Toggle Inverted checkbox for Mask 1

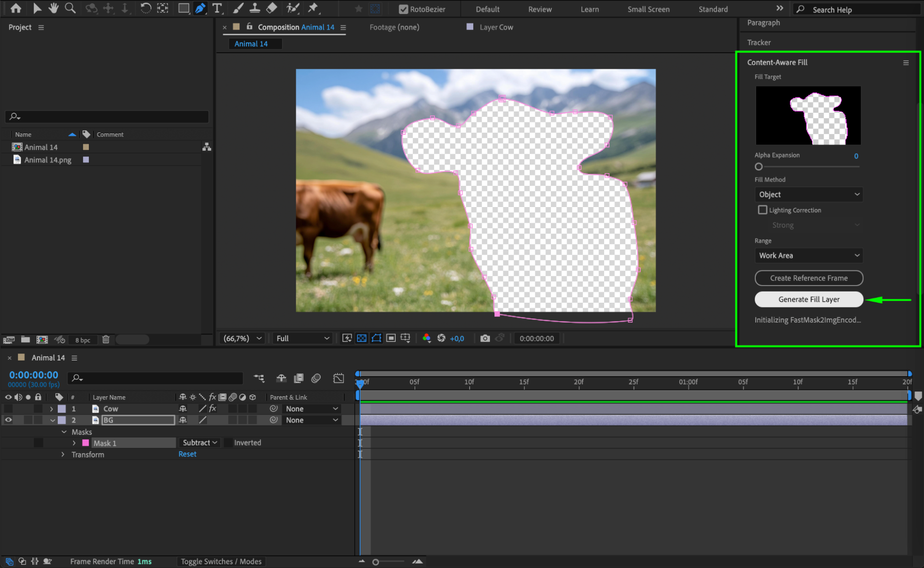click(228, 443)
